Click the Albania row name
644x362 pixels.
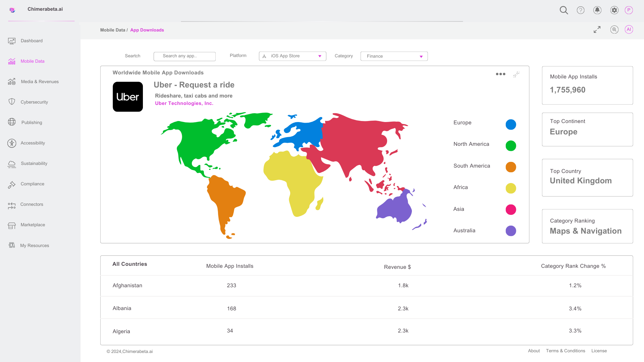pyautogui.click(x=122, y=308)
